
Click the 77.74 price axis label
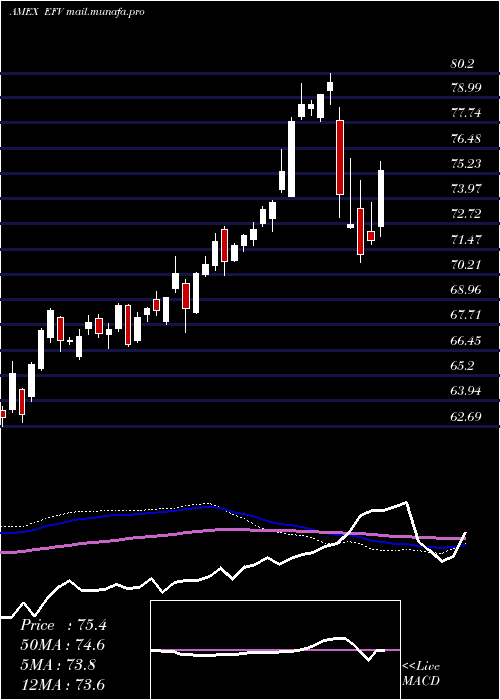pos(467,113)
